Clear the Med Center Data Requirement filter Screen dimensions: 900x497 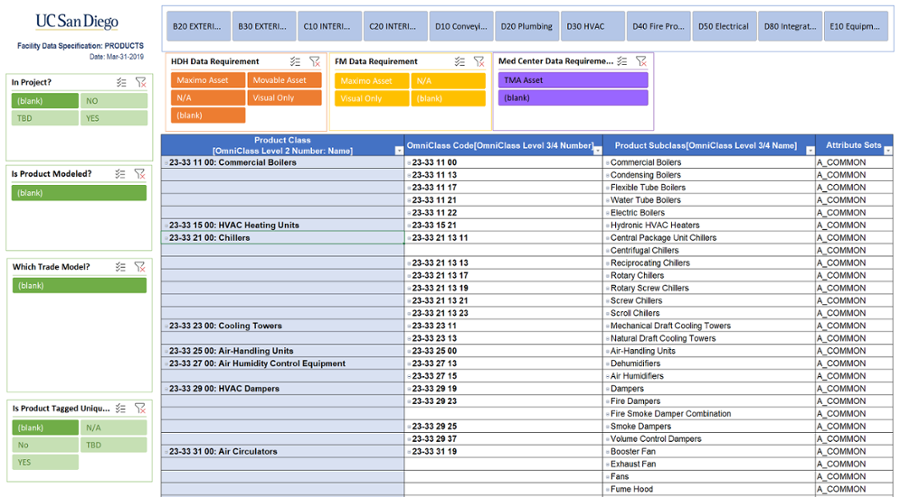(x=641, y=61)
